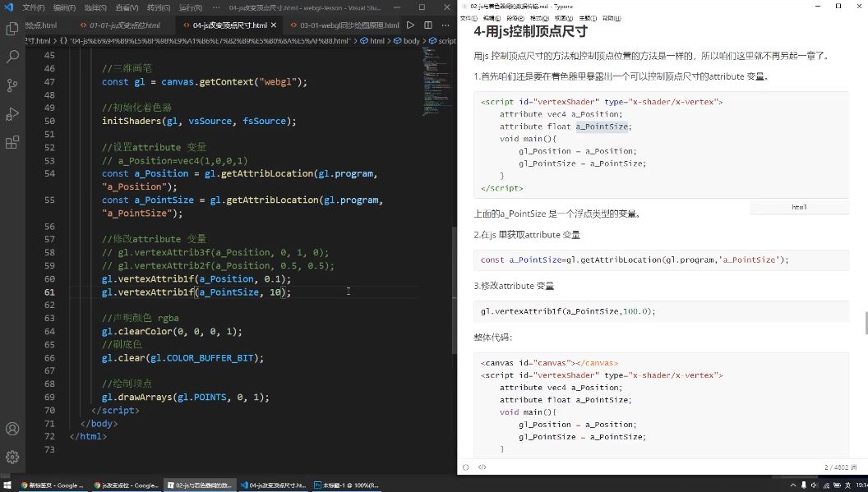Click the Accounts icon in the activity bar
This screenshot has width=868, height=492.
point(12,428)
